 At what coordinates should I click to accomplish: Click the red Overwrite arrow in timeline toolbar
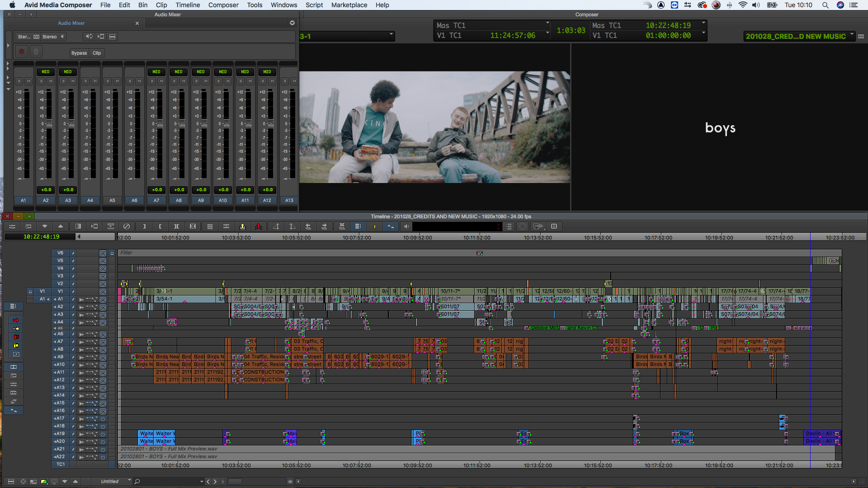coord(259,226)
